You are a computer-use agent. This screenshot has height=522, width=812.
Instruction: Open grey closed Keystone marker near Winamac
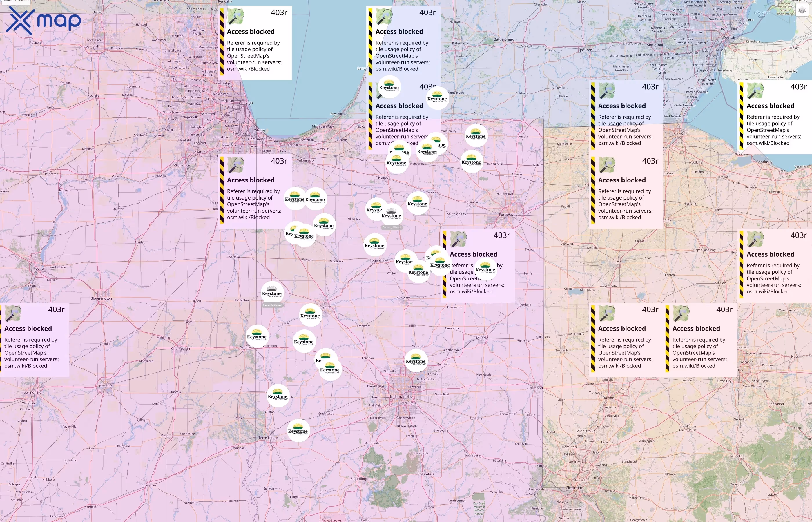[x=391, y=215]
